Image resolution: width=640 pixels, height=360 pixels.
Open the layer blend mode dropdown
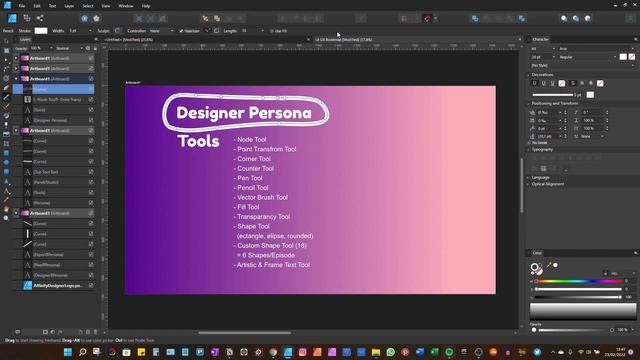(x=69, y=48)
